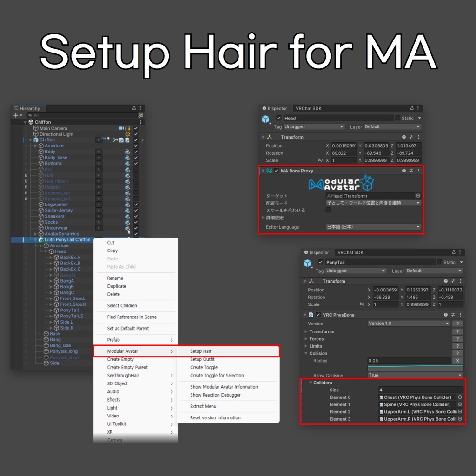This screenshot has height=476, width=476.
Task: Open object picker for Chest collider element
Action: pyautogui.click(x=460, y=397)
